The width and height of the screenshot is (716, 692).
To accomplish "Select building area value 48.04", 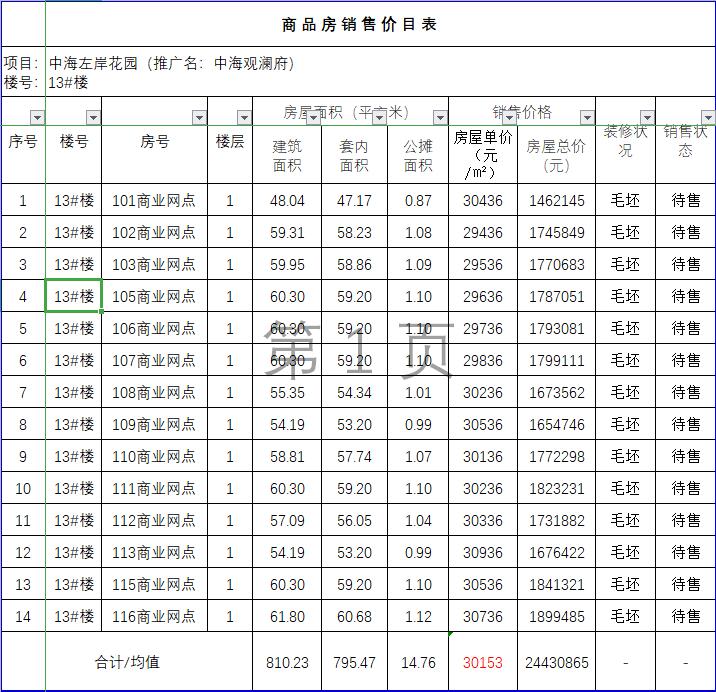I will pos(287,200).
